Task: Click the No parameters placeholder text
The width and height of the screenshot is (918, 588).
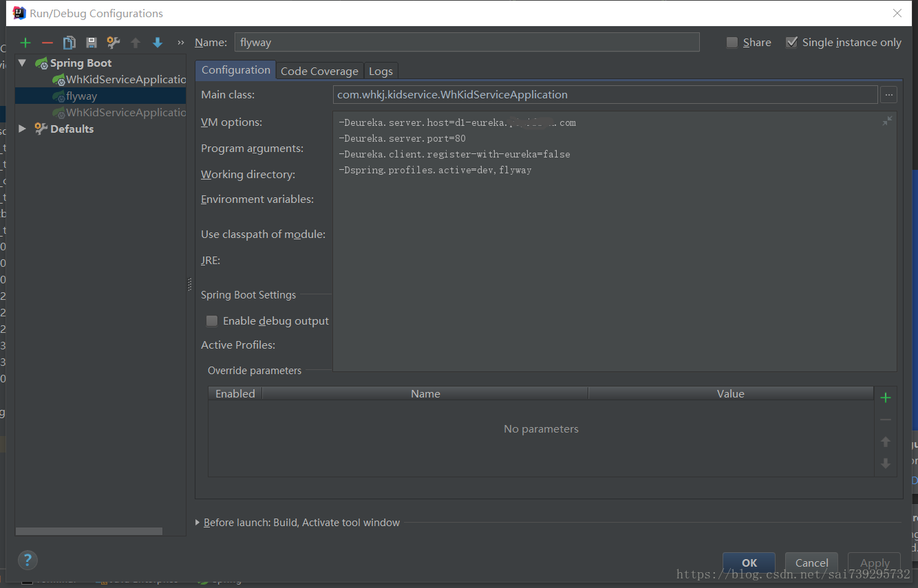Action: tap(541, 428)
